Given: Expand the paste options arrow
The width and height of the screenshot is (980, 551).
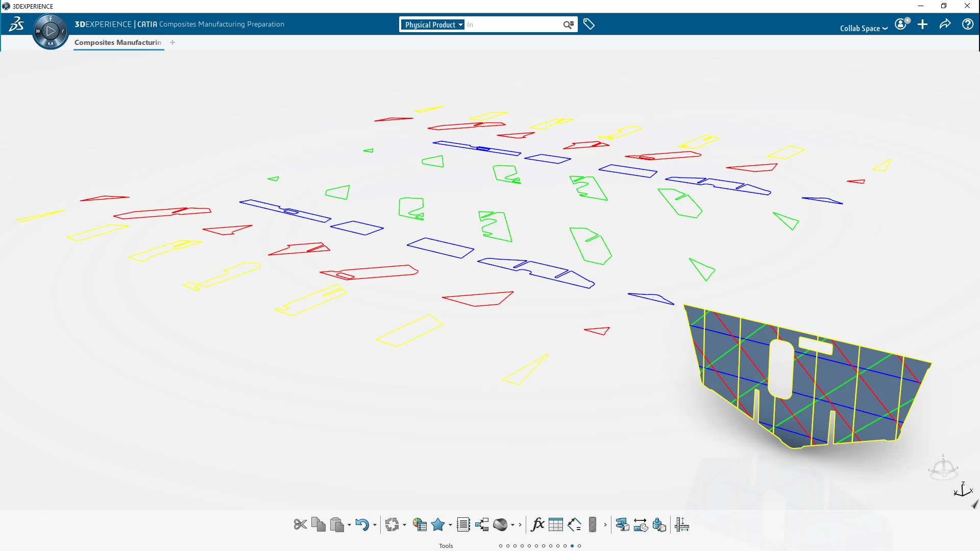Looking at the screenshot, I should coord(348,525).
